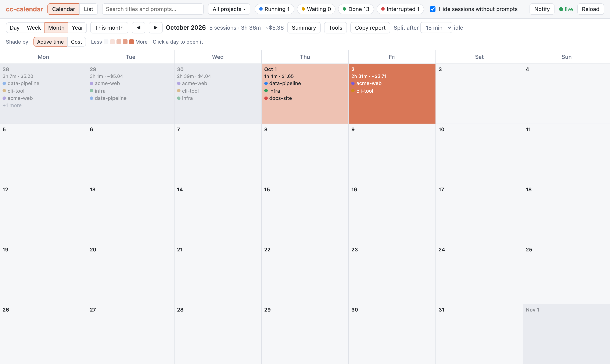Screen dimensions: 610x364
Task: Click docs-site project on Oct 1
Action: [x=278, y=98]
